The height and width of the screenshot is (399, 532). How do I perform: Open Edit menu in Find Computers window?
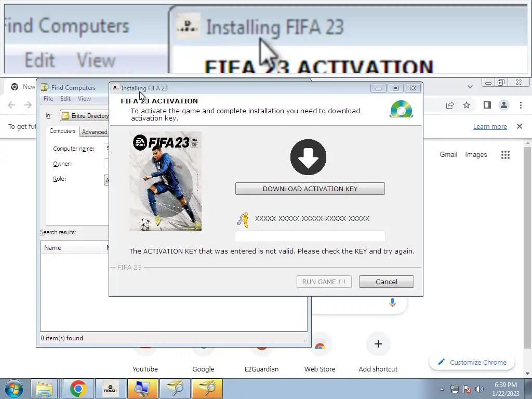click(65, 98)
